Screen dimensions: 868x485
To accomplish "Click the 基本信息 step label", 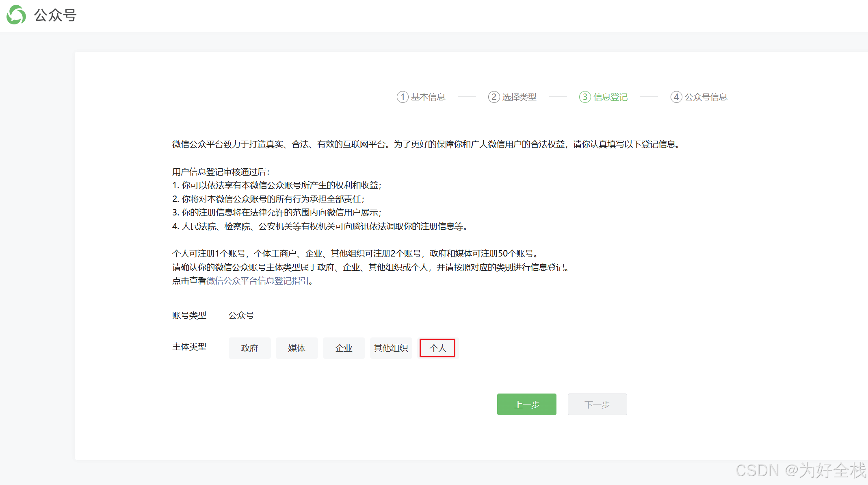I will (x=428, y=97).
